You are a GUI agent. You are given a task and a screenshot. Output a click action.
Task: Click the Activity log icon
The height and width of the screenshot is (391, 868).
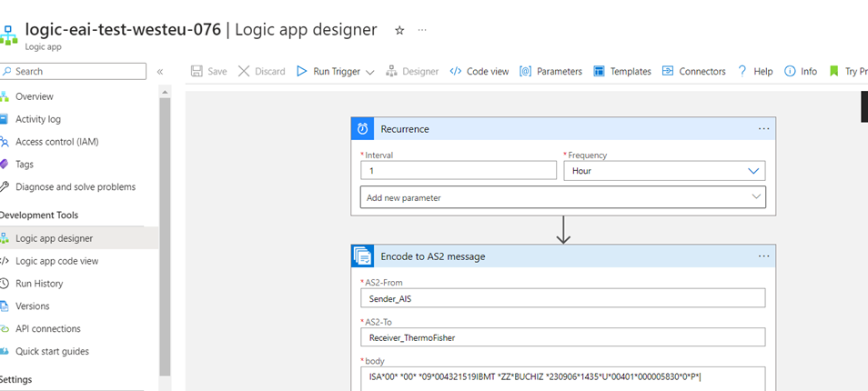click(x=4, y=119)
